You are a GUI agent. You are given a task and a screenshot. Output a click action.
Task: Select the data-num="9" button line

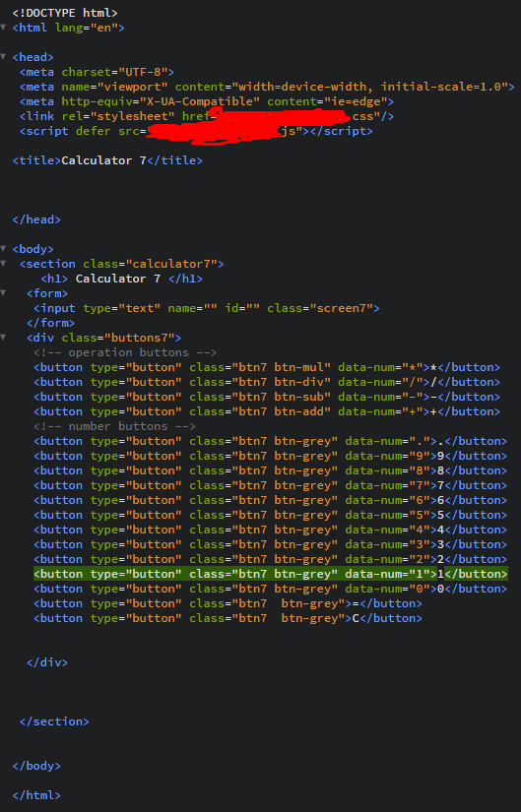pos(271,456)
